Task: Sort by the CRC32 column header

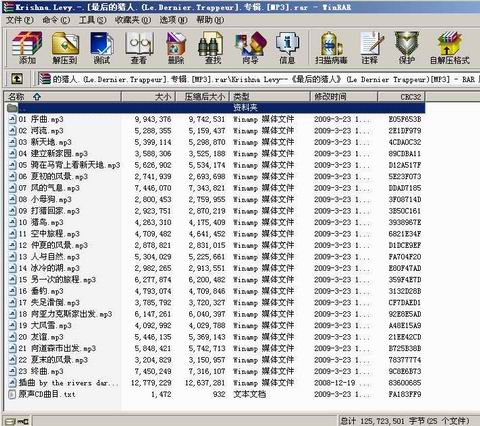Action: tap(401, 97)
